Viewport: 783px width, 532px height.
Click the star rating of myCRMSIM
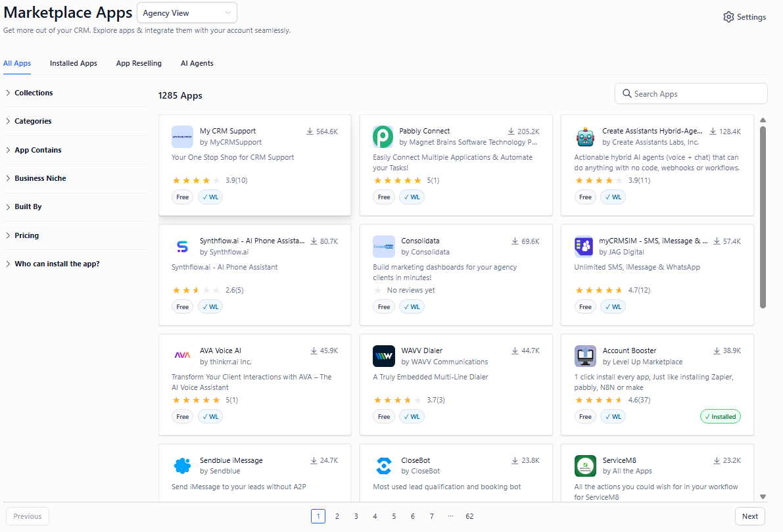pyautogui.click(x=598, y=290)
